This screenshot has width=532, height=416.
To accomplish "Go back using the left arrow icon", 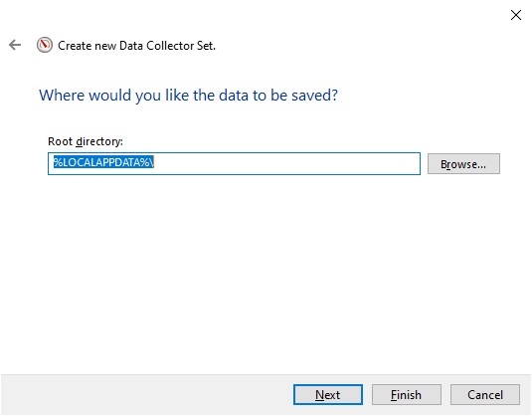I will coord(15,45).
